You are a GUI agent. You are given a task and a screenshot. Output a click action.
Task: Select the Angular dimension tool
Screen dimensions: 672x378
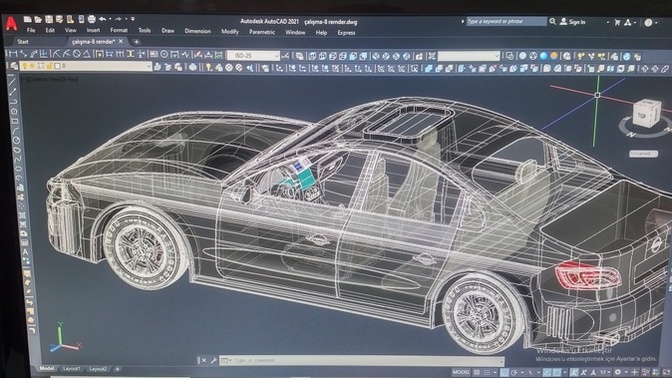[x=87, y=54]
